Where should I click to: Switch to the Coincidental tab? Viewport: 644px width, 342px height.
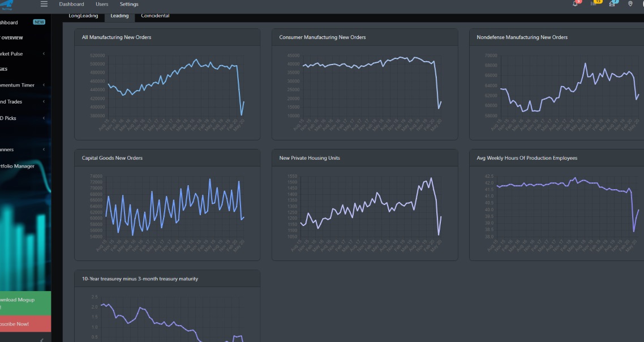point(155,16)
